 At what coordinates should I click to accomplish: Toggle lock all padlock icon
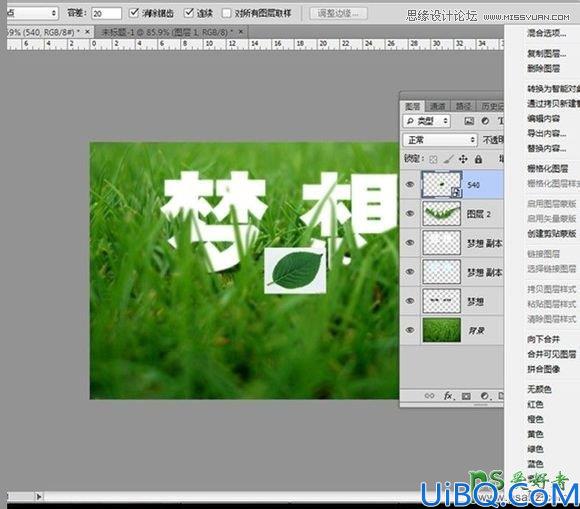pos(478,159)
